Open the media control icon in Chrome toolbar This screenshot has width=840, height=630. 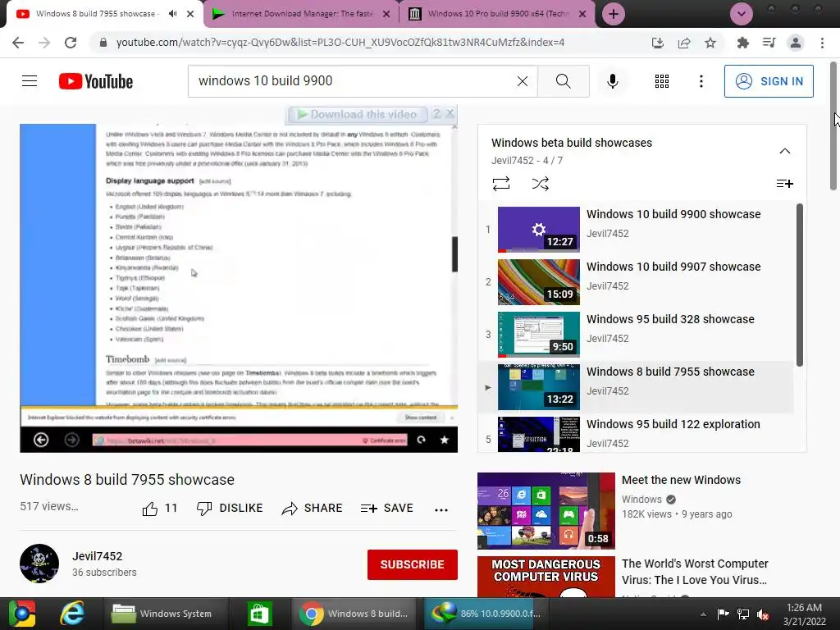pyautogui.click(x=769, y=43)
